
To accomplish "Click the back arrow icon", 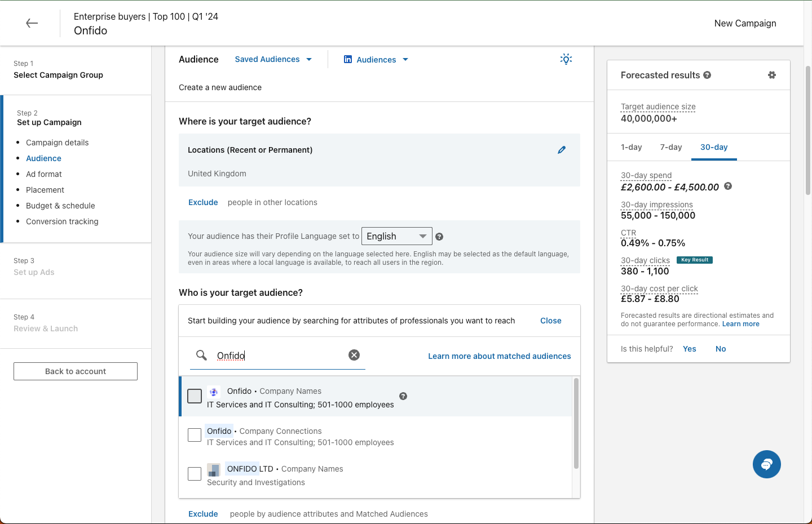I will click(x=32, y=23).
